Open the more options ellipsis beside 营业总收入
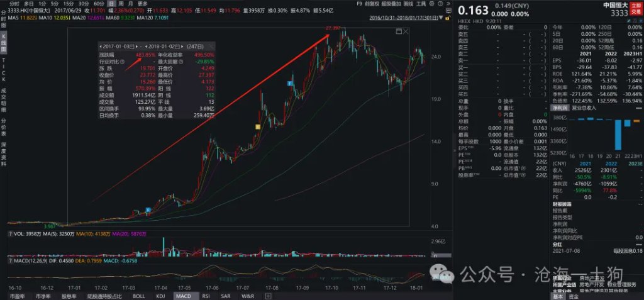 pos(639,108)
